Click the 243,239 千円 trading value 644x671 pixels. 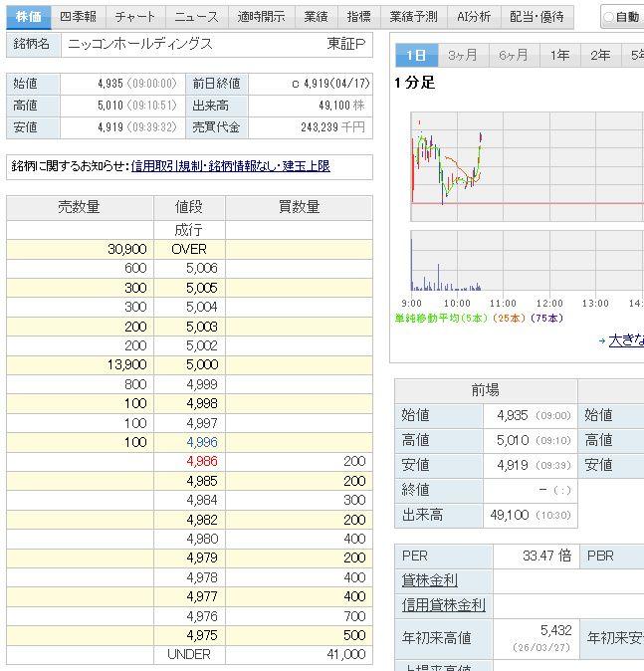pos(332,127)
